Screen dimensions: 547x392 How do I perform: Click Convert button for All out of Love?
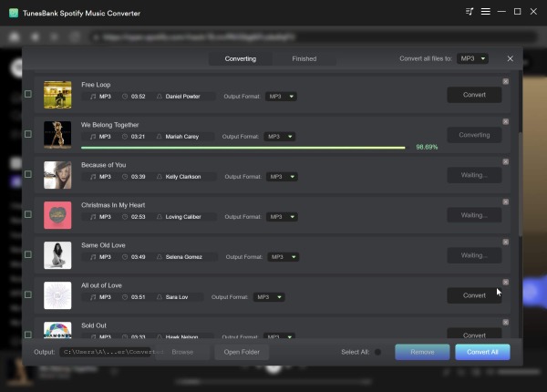click(474, 295)
